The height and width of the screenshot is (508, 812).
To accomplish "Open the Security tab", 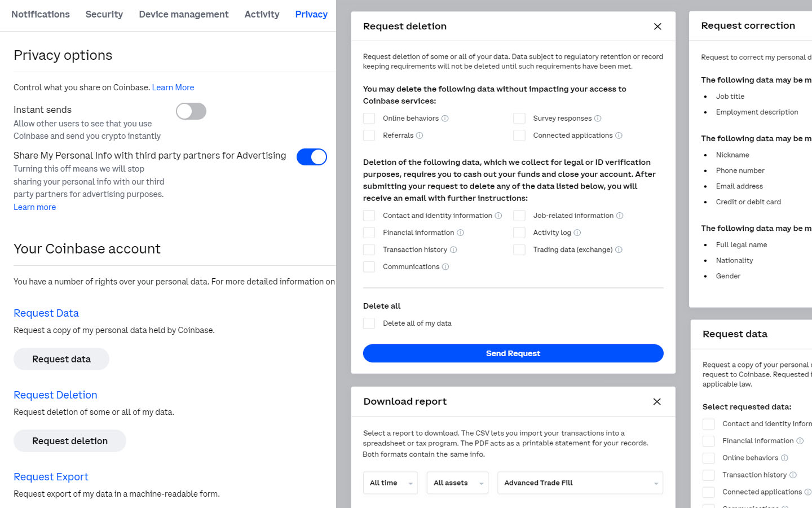I will click(x=104, y=15).
